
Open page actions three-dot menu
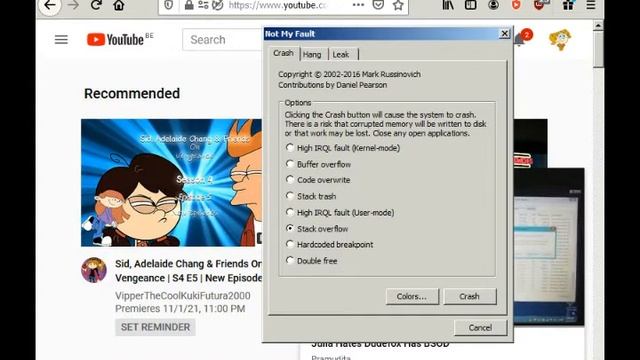pos(358,5)
